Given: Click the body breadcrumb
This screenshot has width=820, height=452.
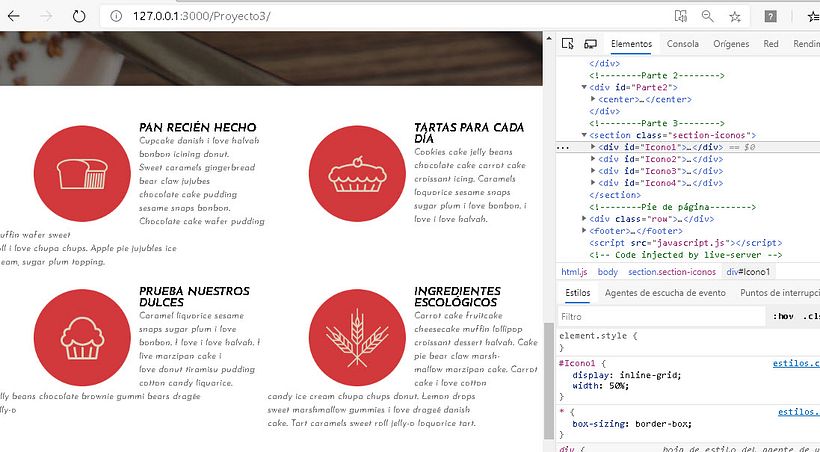Looking at the screenshot, I should point(608,272).
